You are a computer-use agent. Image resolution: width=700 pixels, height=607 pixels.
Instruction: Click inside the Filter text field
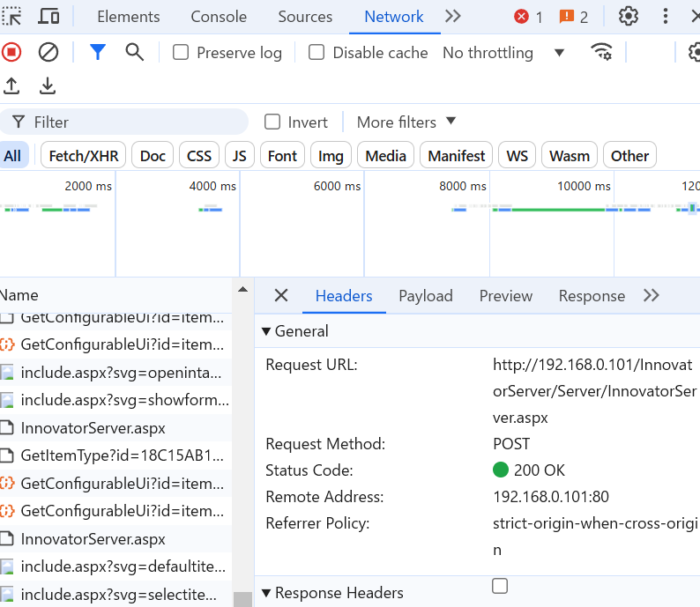[132, 122]
